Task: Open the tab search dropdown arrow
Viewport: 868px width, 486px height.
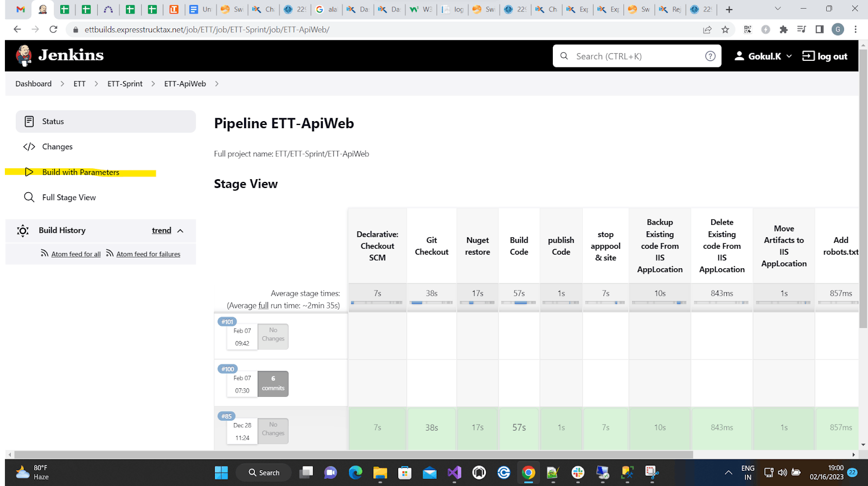Action: pyautogui.click(x=777, y=9)
